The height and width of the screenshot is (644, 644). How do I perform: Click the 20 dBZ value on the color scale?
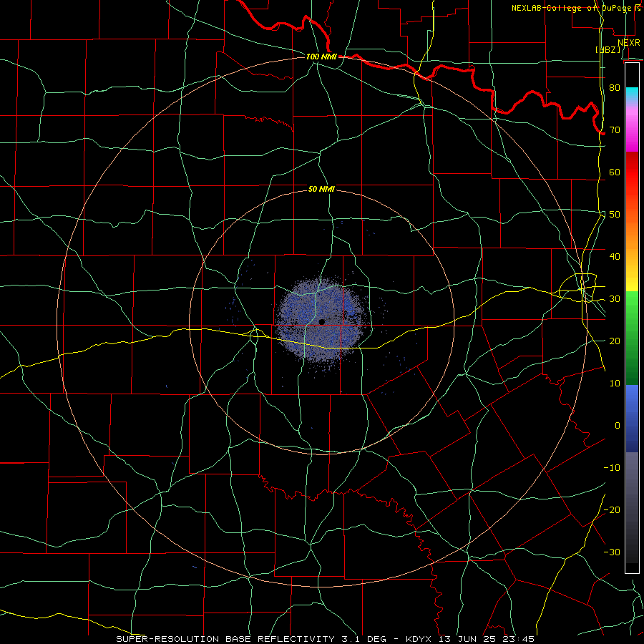615,341
